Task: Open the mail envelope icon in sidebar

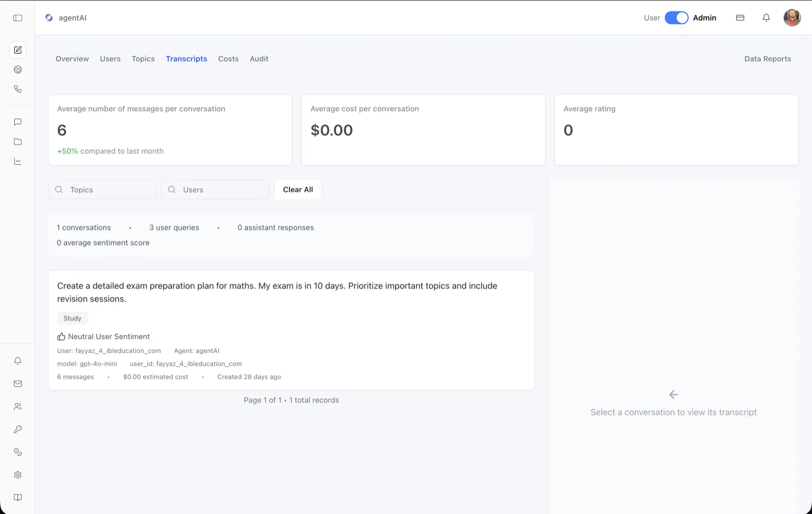Action: 18,384
